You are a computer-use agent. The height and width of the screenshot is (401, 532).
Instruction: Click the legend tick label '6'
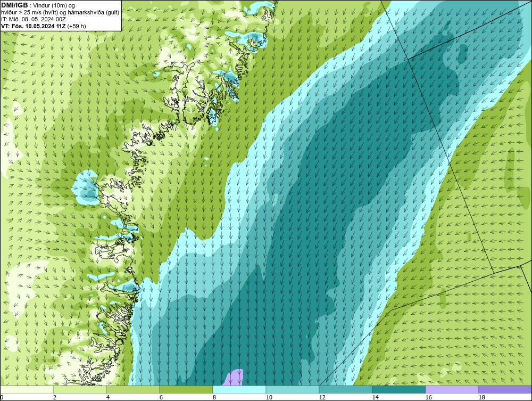pyautogui.click(x=161, y=397)
